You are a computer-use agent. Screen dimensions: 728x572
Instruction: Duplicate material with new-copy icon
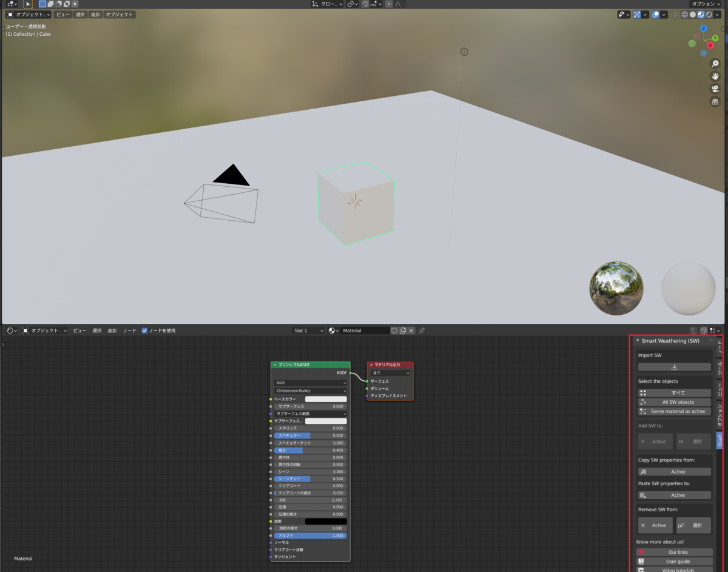click(x=402, y=331)
